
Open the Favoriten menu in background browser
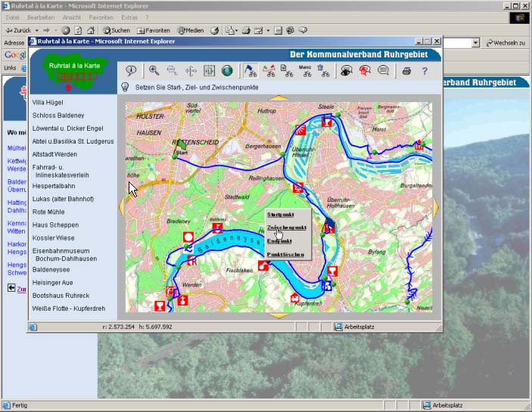[101, 17]
